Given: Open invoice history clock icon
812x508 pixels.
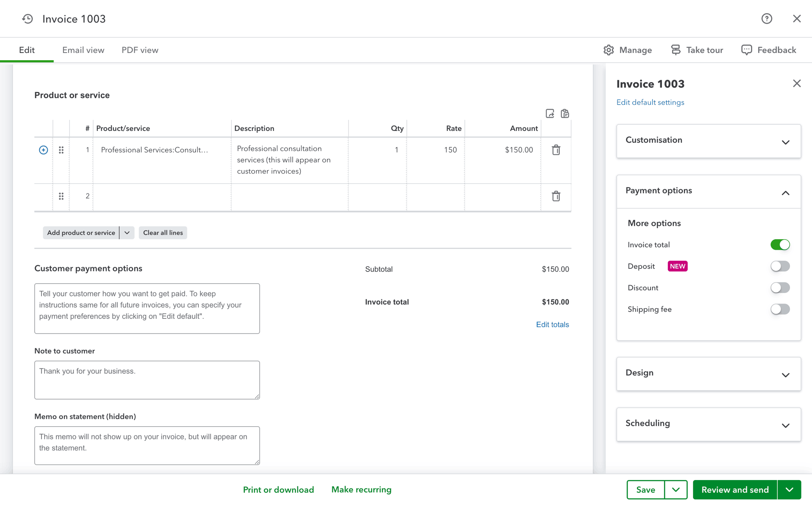Looking at the screenshot, I should point(27,19).
